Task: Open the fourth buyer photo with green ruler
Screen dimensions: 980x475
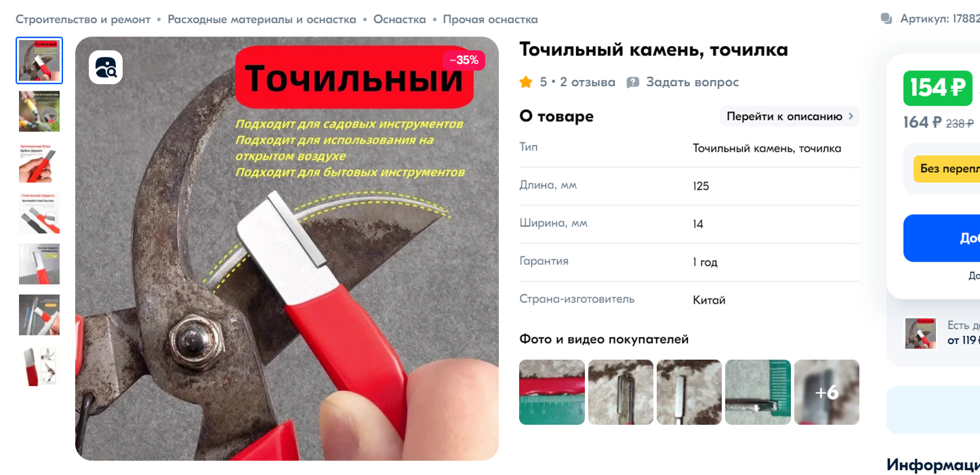Action: [758, 392]
